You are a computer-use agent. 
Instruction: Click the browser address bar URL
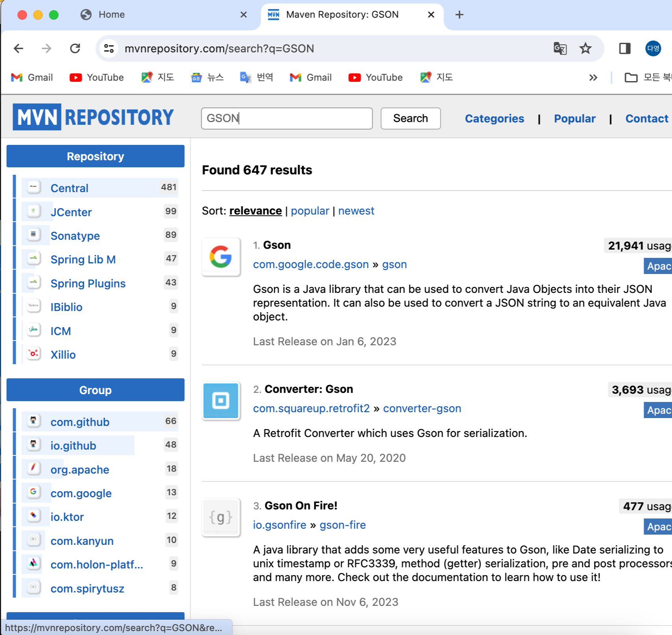[219, 48]
